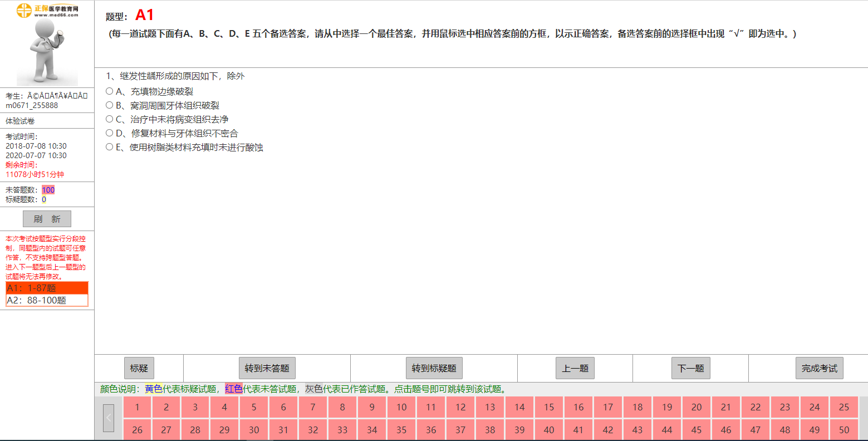Jump to unanswered with 转到未答题
This screenshot has width=868, height=441.
(x=267, y=368)
